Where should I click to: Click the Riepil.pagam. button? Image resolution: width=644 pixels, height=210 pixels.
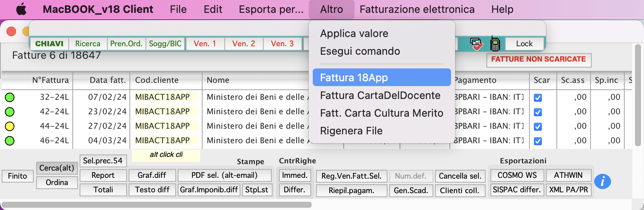pyautogui.click(x=351, y=190)
